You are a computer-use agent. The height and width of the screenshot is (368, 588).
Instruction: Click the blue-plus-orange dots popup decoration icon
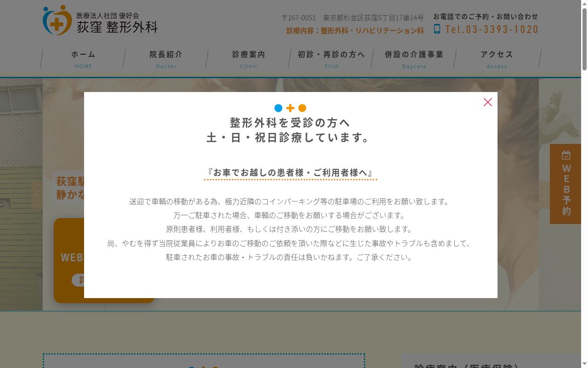point(290,108)
